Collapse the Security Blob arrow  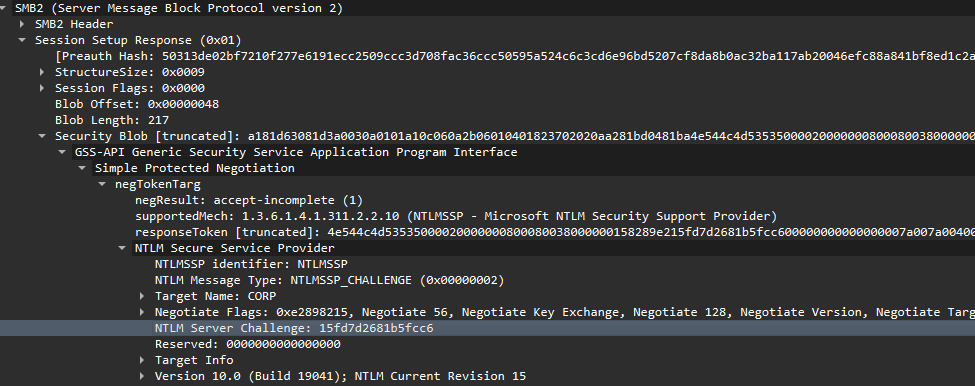pyautogui.click(x=42, y=136)
